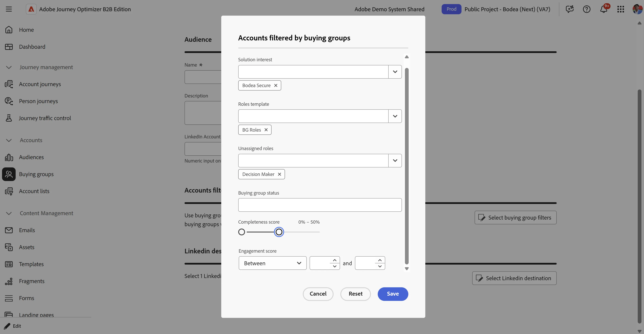Collapse the Journey management section
Viewport: 644px width, 334px height.
[9, 67]
